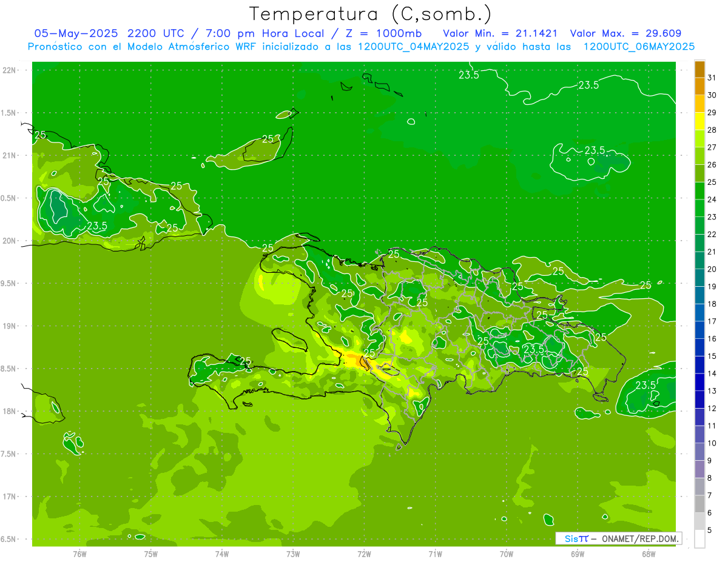Screen dimensions: 728x562
Task: Click legend color swatch between 9 and 10
Action: coord(699,451)
